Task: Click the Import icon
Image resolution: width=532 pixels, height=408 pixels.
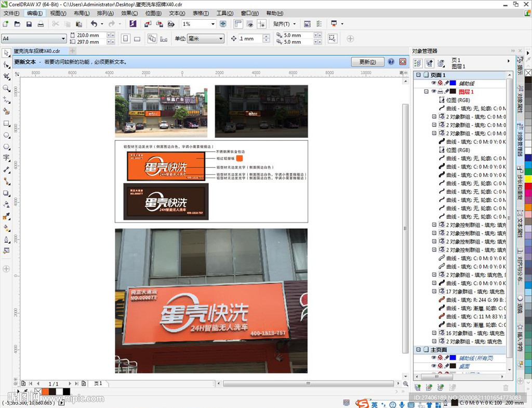Action: click(x=148, y=24)
